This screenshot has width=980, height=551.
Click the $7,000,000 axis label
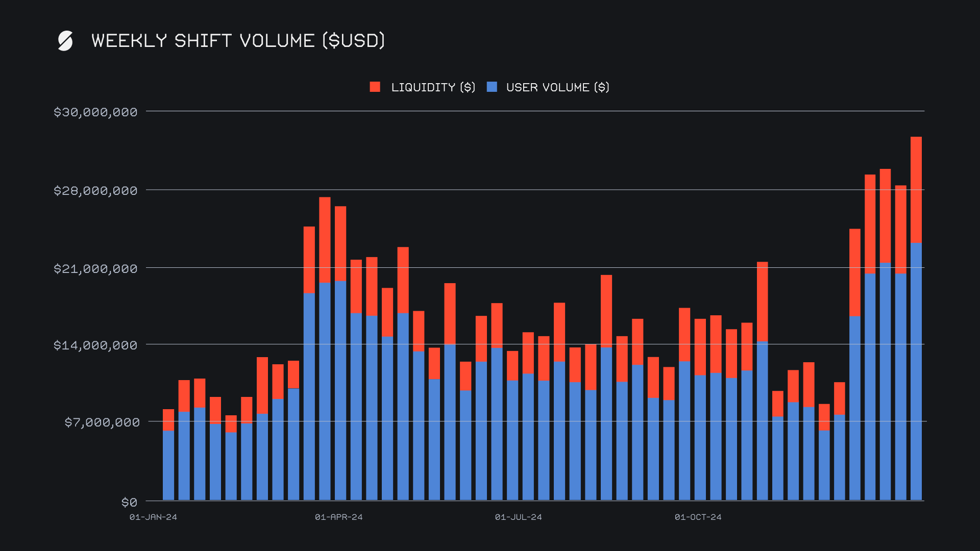click(x=102, y=422)
